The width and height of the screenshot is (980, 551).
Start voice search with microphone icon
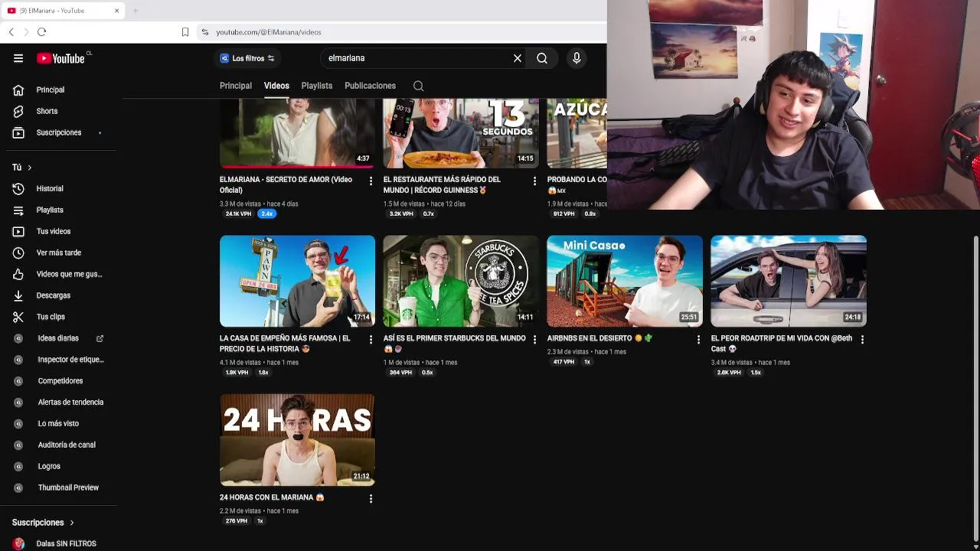577,58
